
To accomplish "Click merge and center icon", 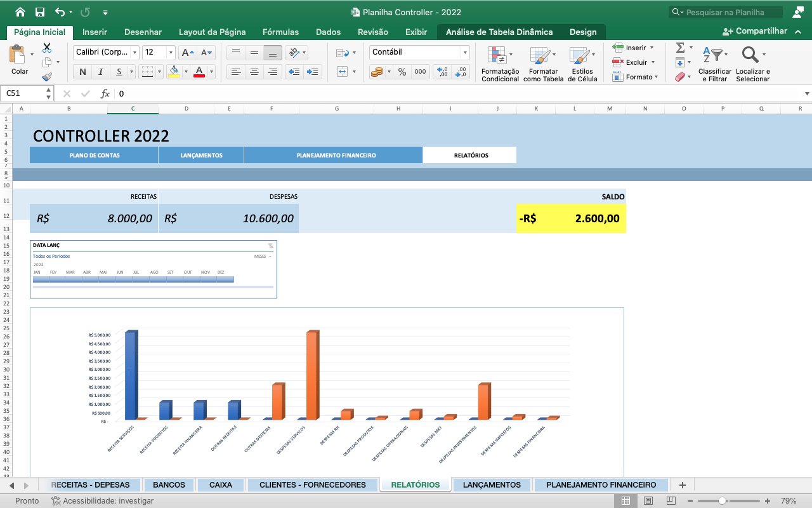I will [343, 72].
